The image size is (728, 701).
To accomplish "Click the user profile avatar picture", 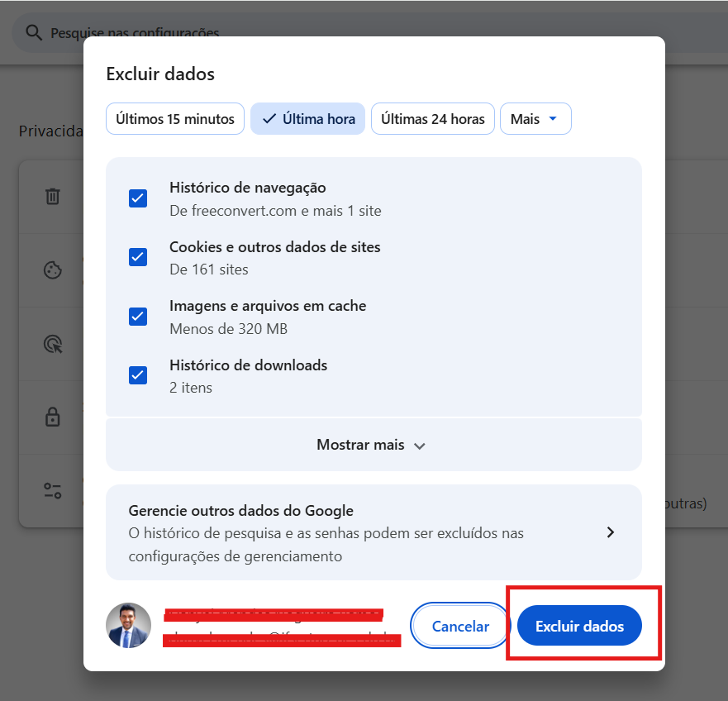I will pos(128,626).
